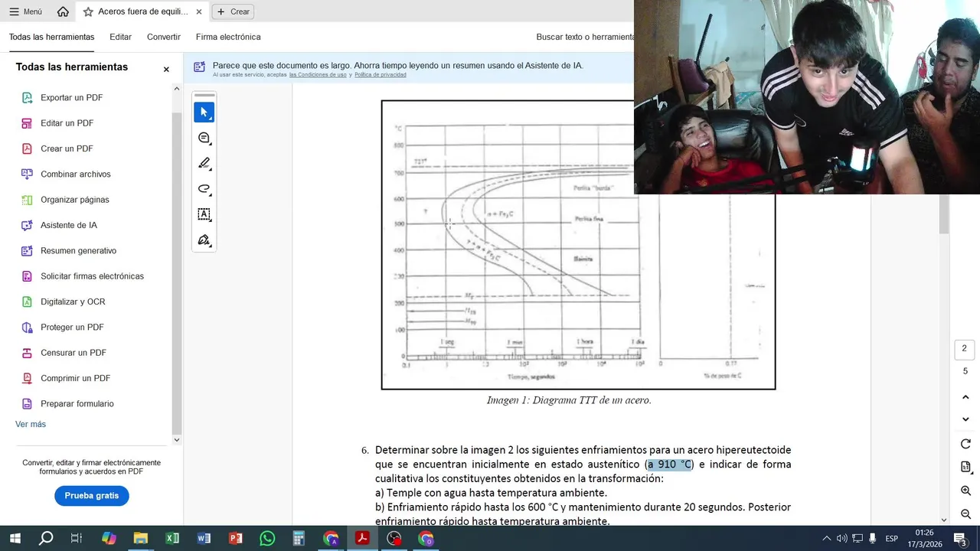Launch Asistente de IA tool
This screenshot has width=980, height=551.
68,225
